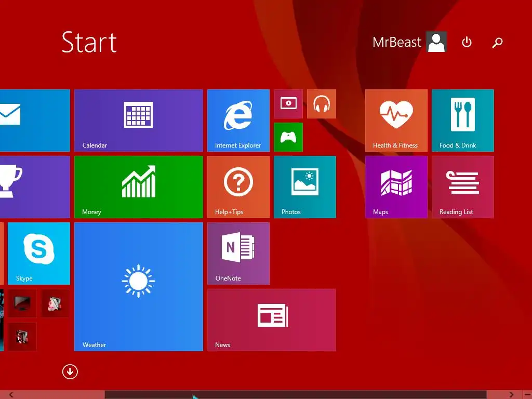Click the power options button
Screen dimensions: 532x399
tap(467, 42)
